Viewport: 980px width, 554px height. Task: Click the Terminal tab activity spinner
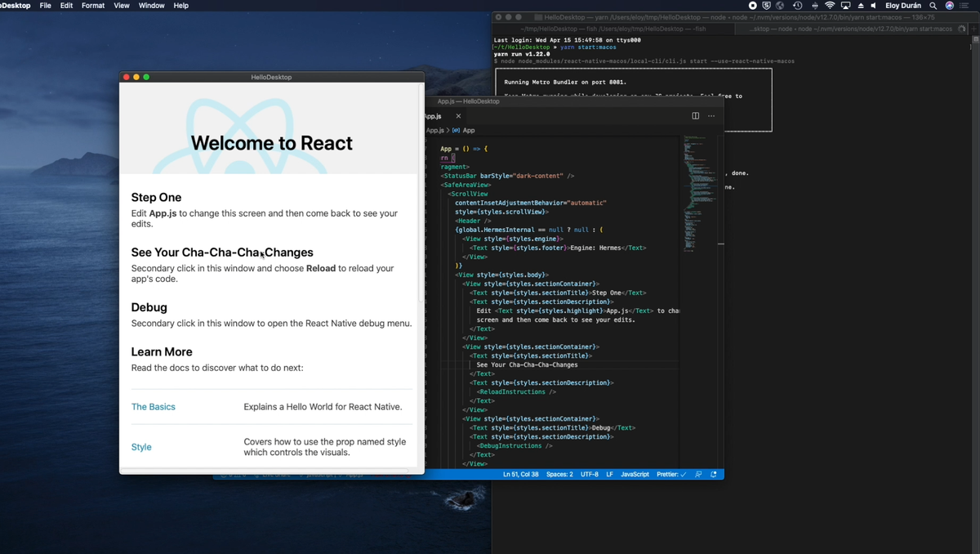[961, 29]
